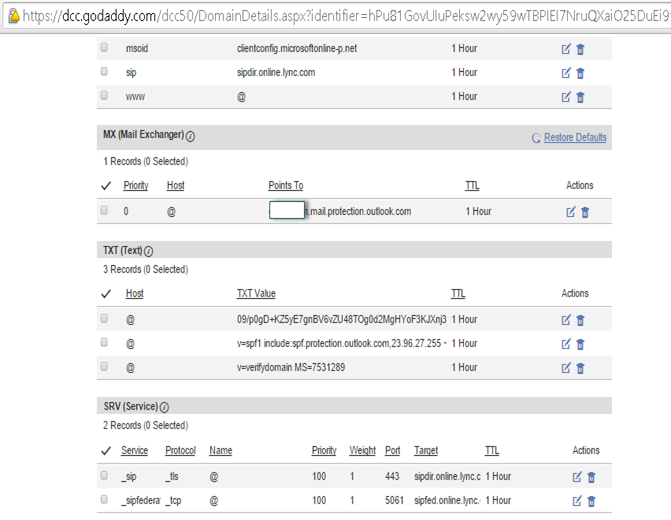Open MX (Mail Exchanger) info icon
This screenshot has width=671, height=520.
(190, 137)
